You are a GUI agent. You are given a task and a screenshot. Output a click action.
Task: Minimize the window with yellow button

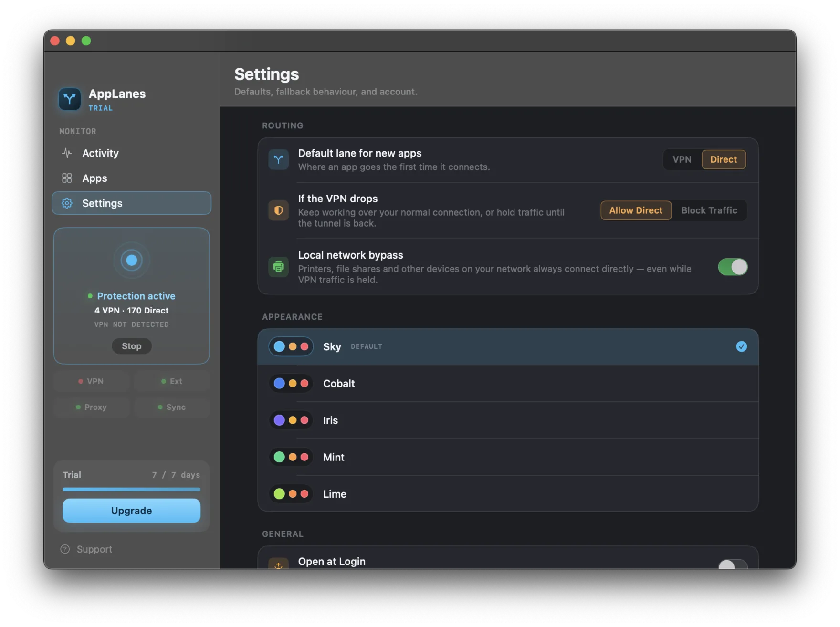point(71,41)
